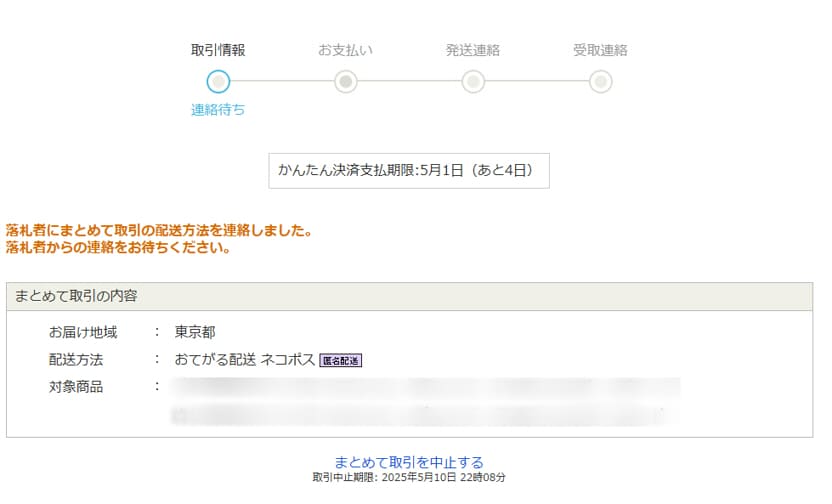Screen dimensions: 832x504
Task: Click the 発送連絡 step circle
Action: [x=473, y=81]
